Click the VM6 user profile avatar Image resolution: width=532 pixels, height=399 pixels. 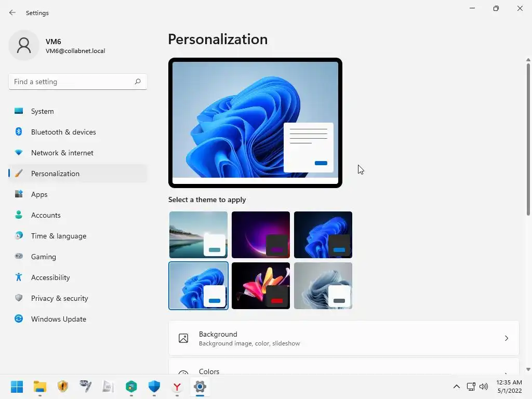(24, 45)
